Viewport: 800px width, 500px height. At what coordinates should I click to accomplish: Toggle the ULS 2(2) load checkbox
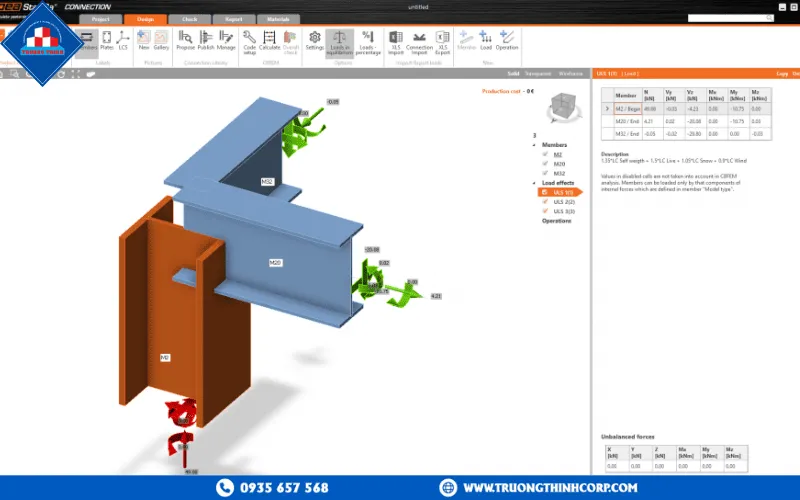544,202
